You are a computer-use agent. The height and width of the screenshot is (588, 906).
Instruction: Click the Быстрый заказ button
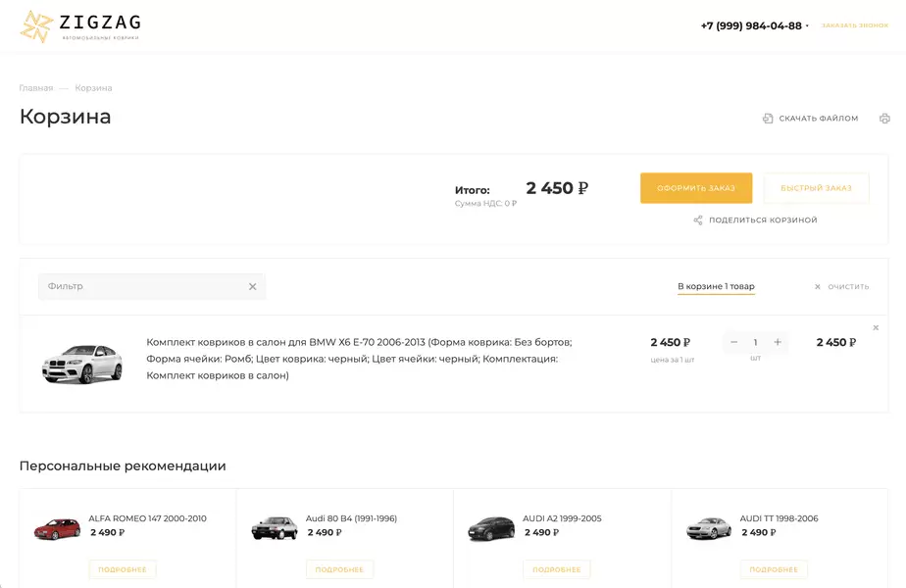816,188
